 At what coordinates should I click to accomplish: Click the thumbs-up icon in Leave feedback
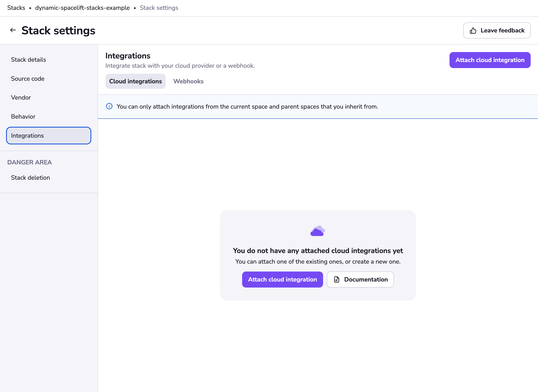click(473, 31)
